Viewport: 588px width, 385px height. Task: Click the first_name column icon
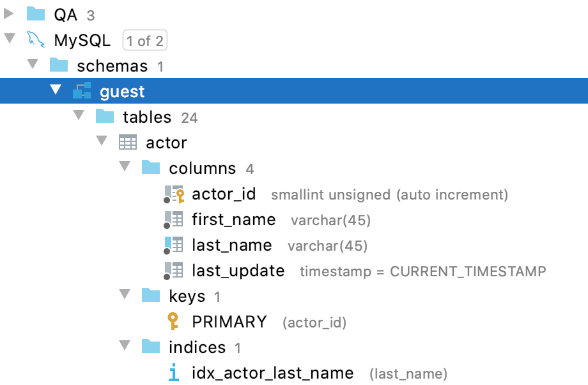pos(174,220)
